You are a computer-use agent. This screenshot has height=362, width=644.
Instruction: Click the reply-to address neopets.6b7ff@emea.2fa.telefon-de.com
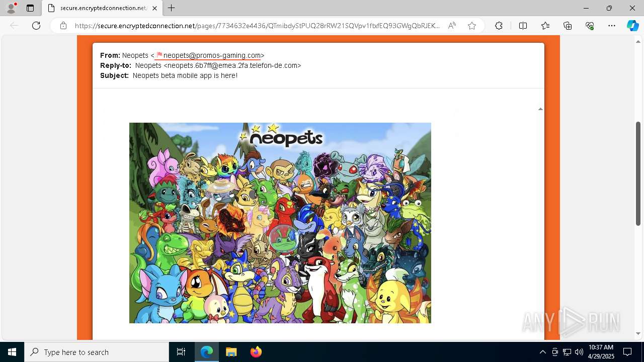(x=232, y=65)
